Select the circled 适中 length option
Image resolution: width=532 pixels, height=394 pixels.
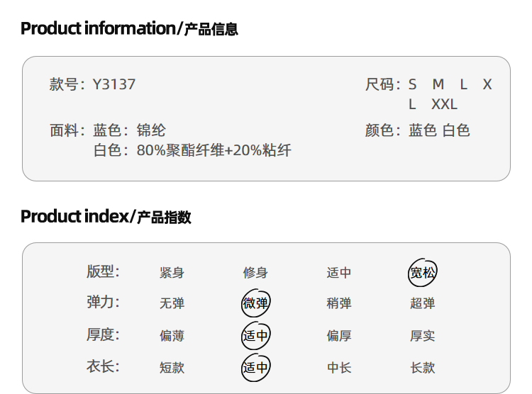pos(255,368)
